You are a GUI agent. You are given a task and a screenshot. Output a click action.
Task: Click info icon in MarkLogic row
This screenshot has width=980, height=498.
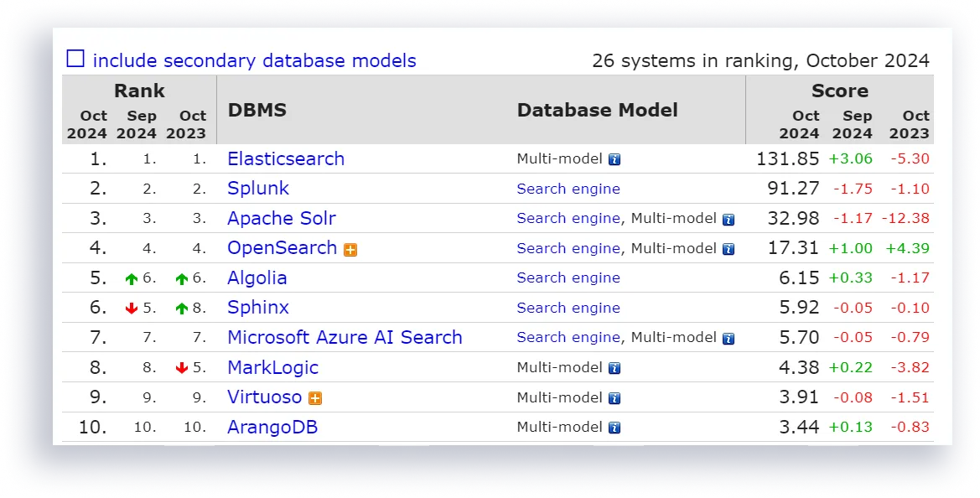point(614,368)
